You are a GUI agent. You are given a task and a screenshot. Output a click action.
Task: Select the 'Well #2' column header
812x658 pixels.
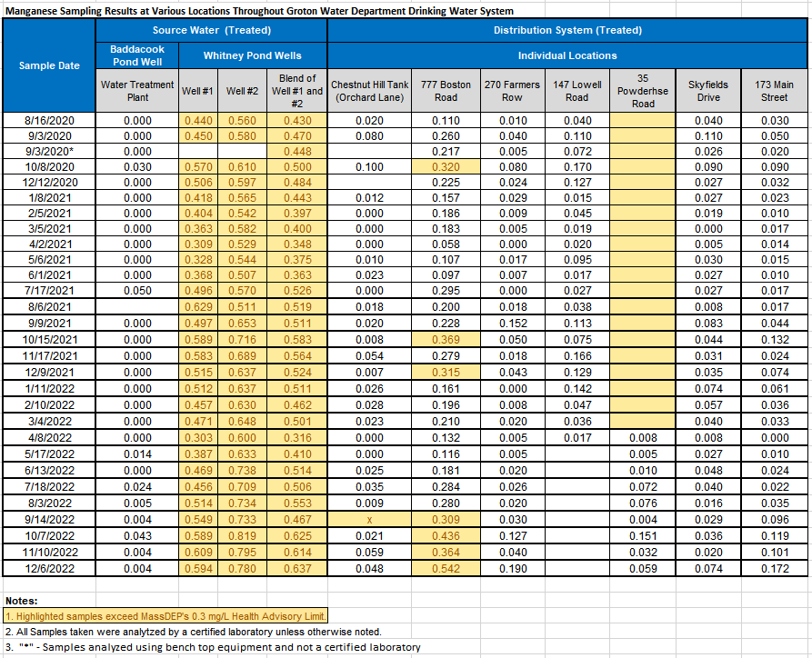pos(243,91)
